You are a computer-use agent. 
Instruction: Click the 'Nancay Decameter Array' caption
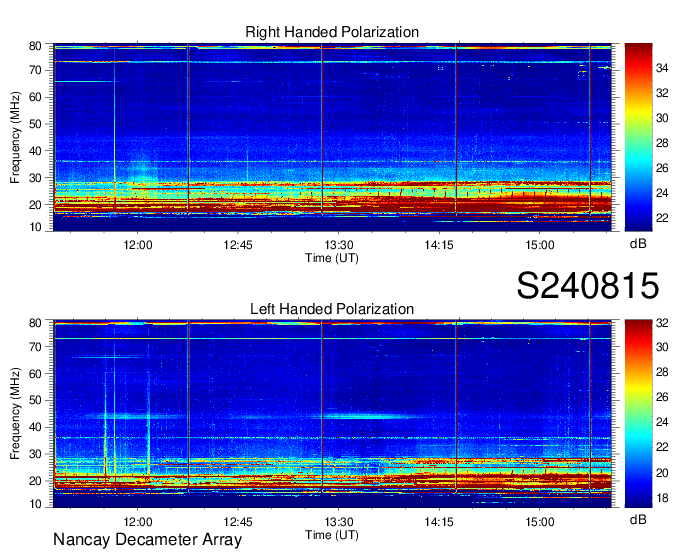[147, 540]
